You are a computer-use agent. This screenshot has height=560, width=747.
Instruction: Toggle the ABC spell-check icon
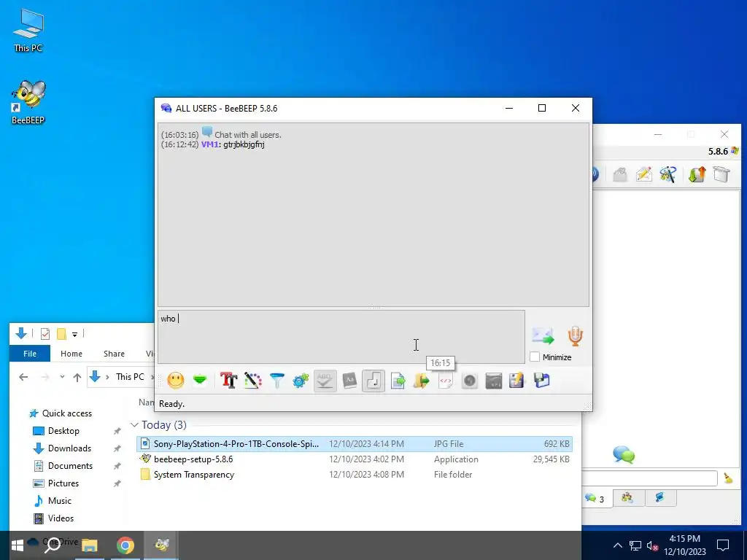pos(325,381)
